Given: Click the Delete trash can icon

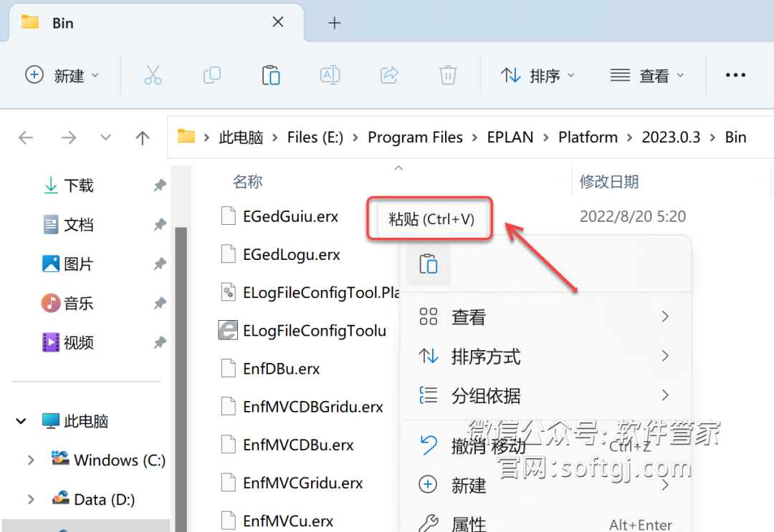Looking at the screenshot, I should click(x=448, y=75).
